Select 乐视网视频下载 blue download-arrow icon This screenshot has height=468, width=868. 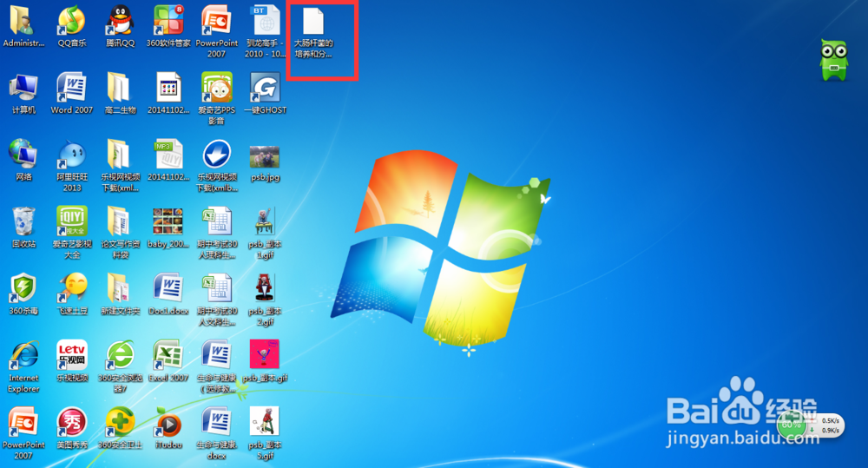point(216,154)
